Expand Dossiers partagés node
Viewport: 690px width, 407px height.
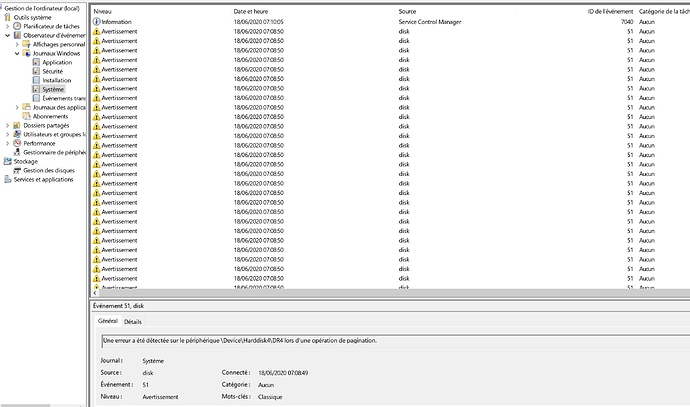coord(7,125)
